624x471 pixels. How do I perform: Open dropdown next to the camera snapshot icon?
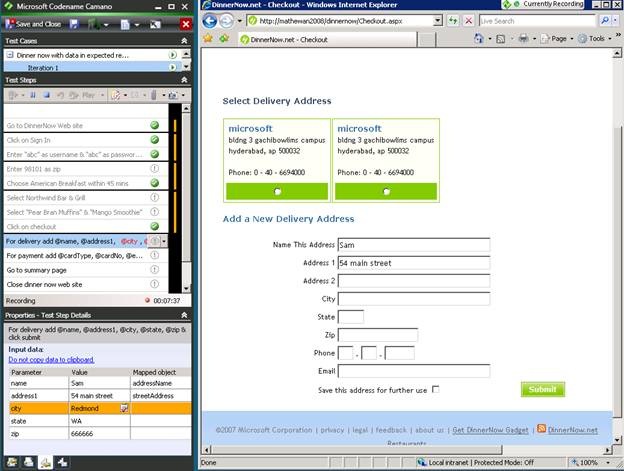(x=183, y=95)
